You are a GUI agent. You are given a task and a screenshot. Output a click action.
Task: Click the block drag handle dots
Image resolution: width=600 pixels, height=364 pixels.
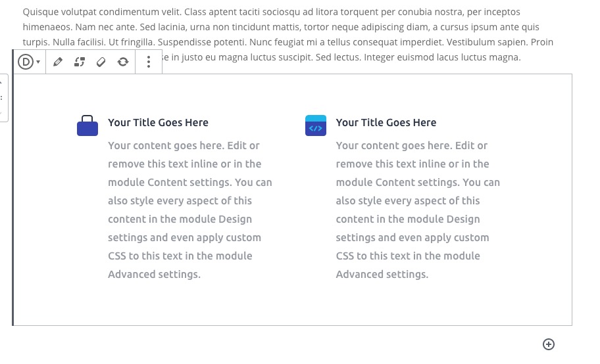2,97
